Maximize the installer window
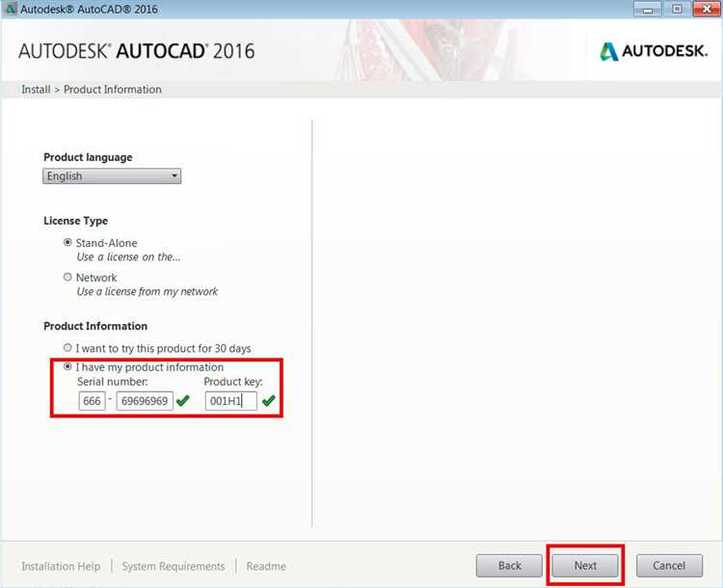Image resolution: width=723 pixels, height=588 pixels. click(677, 10)
